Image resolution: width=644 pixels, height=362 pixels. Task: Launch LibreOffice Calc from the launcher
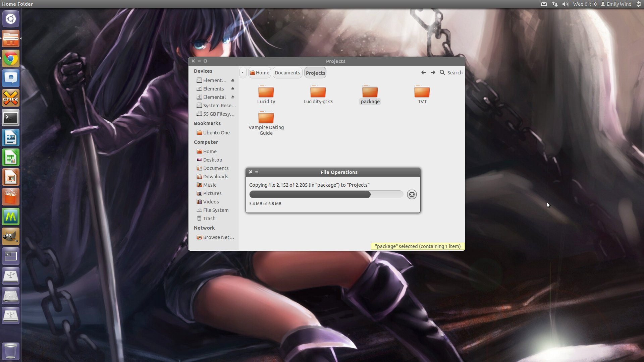11,158
